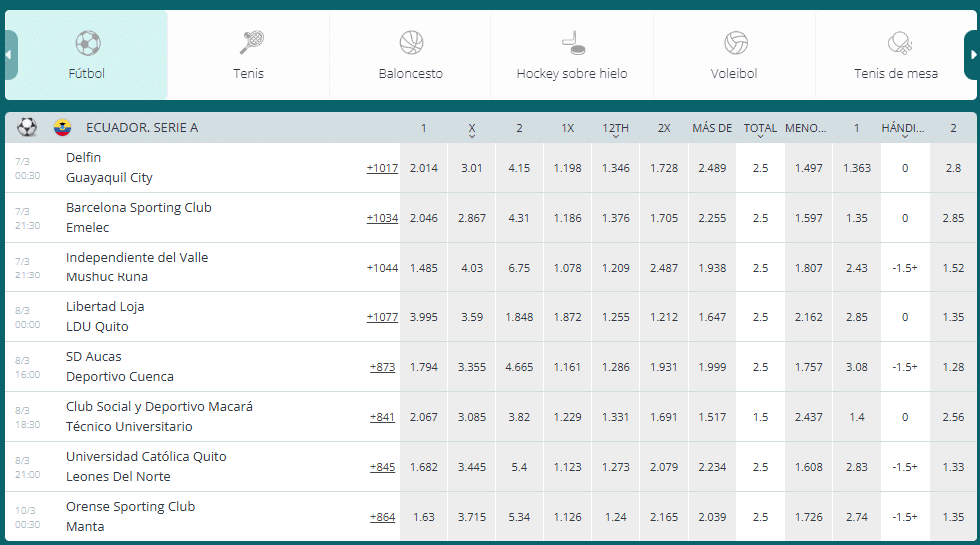This screenshot has height=545, width=980.
Task: Open +1077 markets for Libertad Loja match
Action: (382, 317)
